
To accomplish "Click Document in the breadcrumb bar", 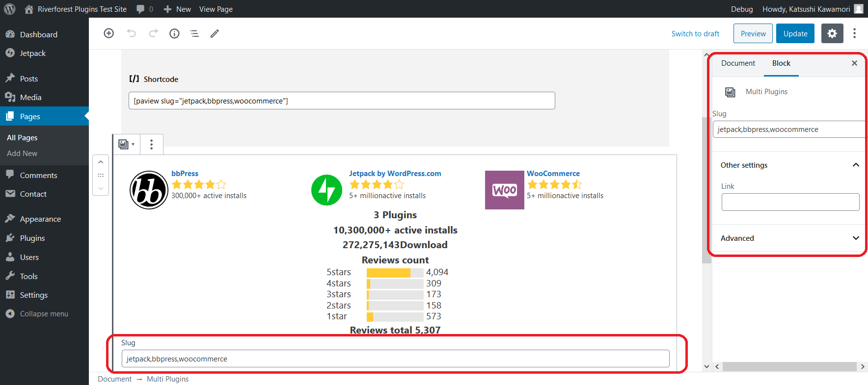I will pyautogui.click(x=114, y=379).
